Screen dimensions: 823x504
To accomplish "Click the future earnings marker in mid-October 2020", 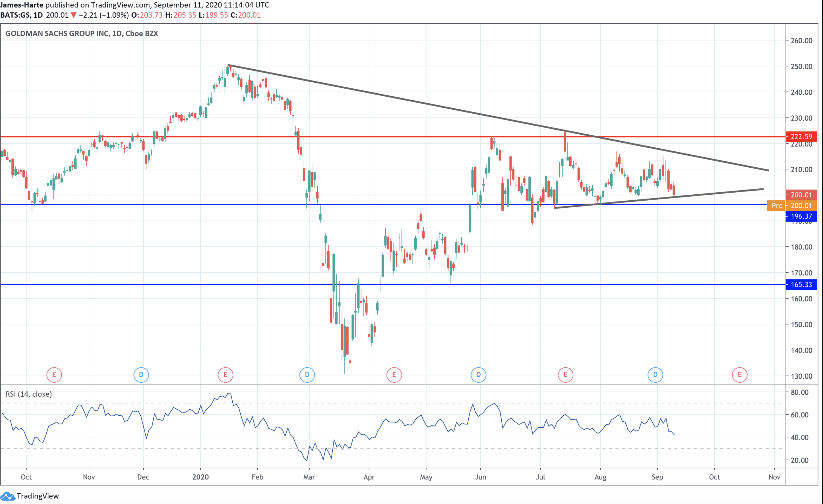I will coord(739,374).
